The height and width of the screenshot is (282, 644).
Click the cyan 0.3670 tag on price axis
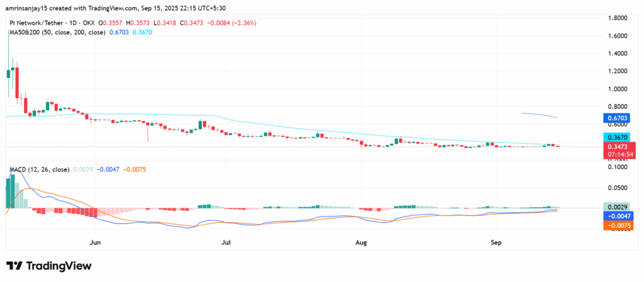[616, 138]
